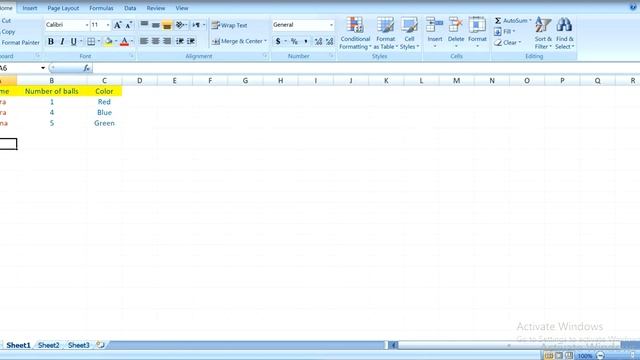Image resolution: width=640 pixels, height=360 pixels.
Task: Click the zoom out minus button
Action: tap(600, 356)
